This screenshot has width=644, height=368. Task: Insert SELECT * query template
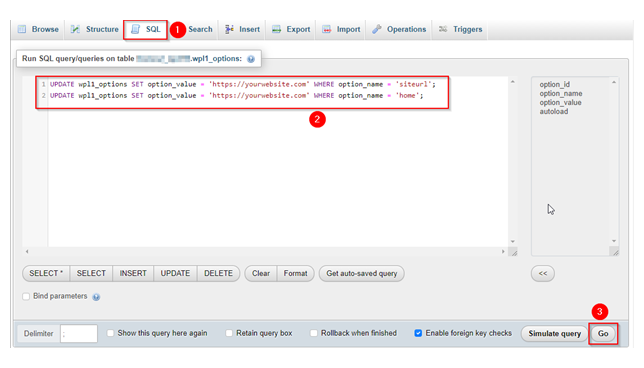(x=46, y=274)
